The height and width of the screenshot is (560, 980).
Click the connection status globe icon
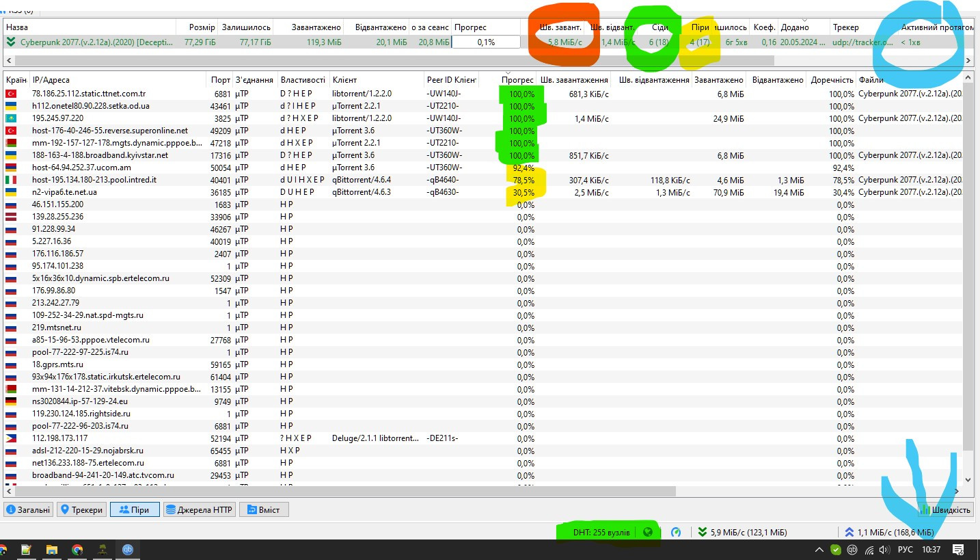click(648, 532)
